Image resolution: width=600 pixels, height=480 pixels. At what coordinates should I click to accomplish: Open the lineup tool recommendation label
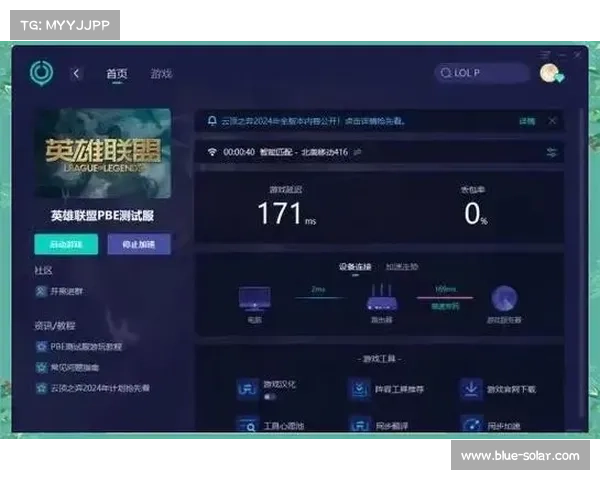[x=399, y=390]
